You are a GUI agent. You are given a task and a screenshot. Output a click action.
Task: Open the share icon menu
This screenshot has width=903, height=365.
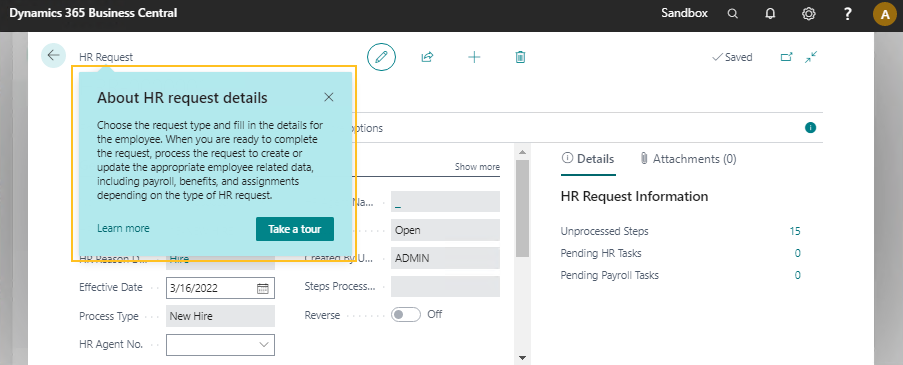tap(427, 57)
